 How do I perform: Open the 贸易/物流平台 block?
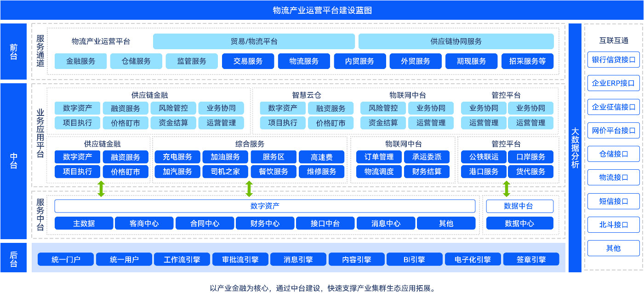point(254,41)
